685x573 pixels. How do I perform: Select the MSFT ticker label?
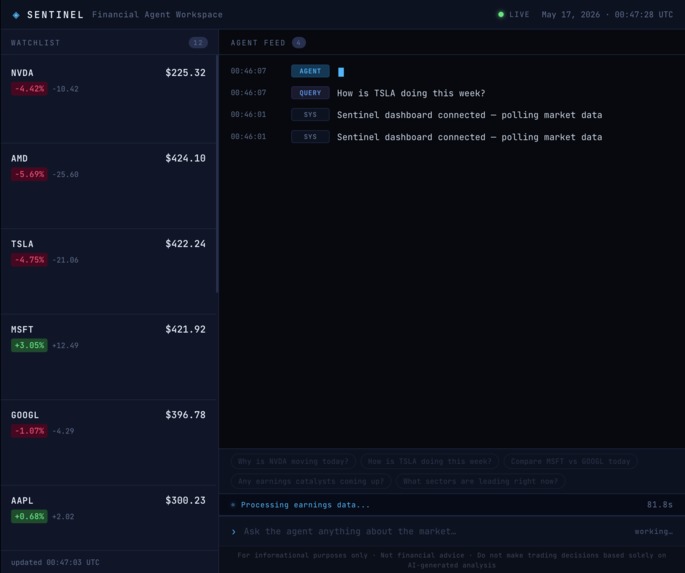click(x=22, y=329)
